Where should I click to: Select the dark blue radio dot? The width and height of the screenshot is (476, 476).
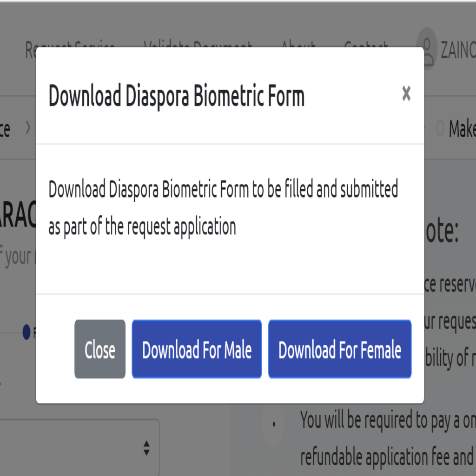pyautogui.click(x=26, y=332)
